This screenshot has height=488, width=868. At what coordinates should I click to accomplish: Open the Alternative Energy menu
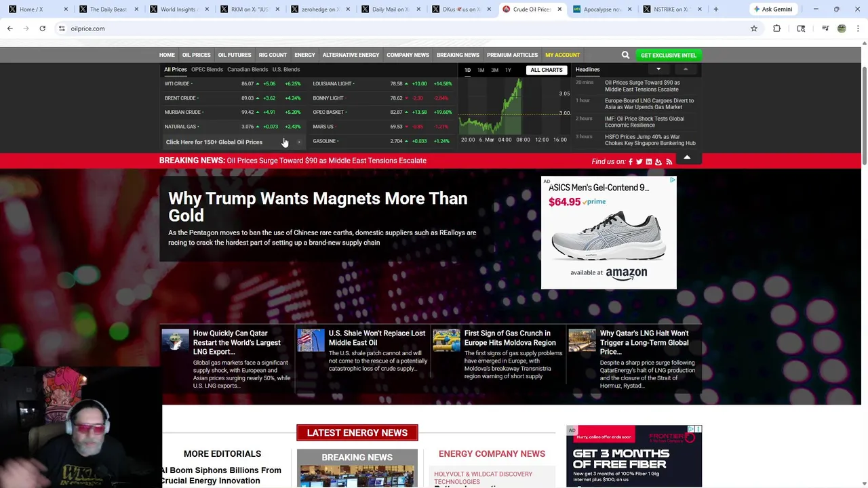(351, 55)
